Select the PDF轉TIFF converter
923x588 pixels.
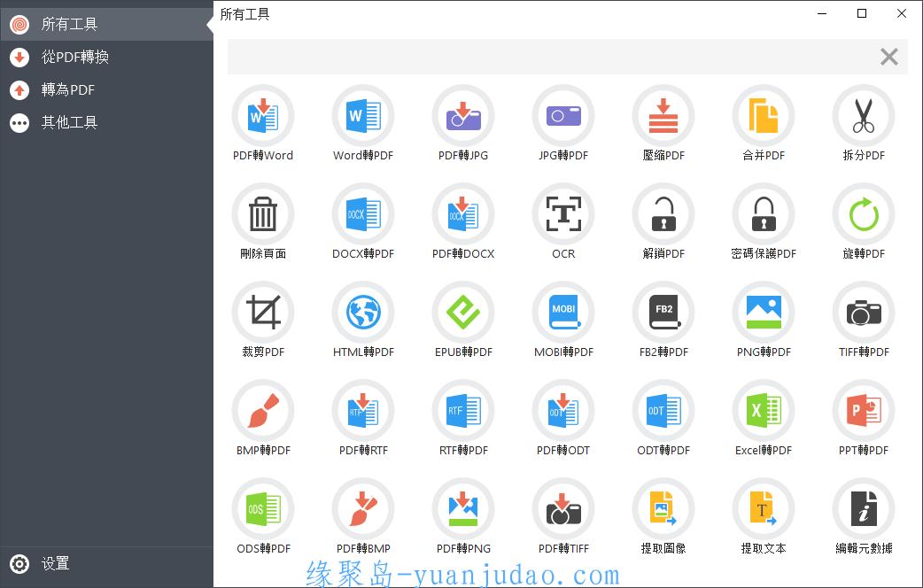coord(563,509)
